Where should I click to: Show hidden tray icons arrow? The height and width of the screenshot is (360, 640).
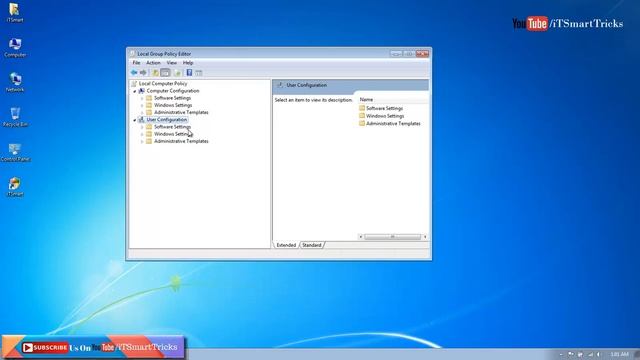(x=561, y=354)
